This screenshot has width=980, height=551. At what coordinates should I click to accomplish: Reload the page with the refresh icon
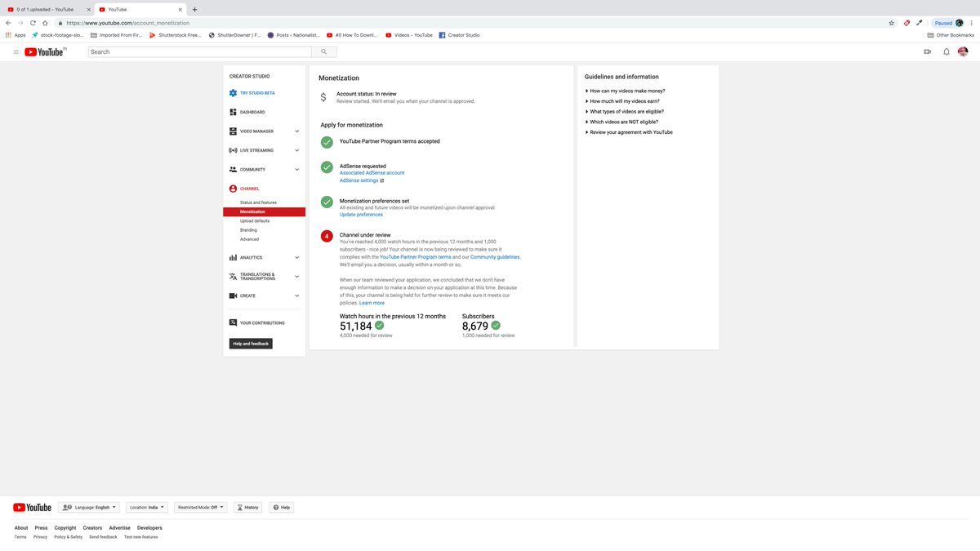click(x=33, y=23)
